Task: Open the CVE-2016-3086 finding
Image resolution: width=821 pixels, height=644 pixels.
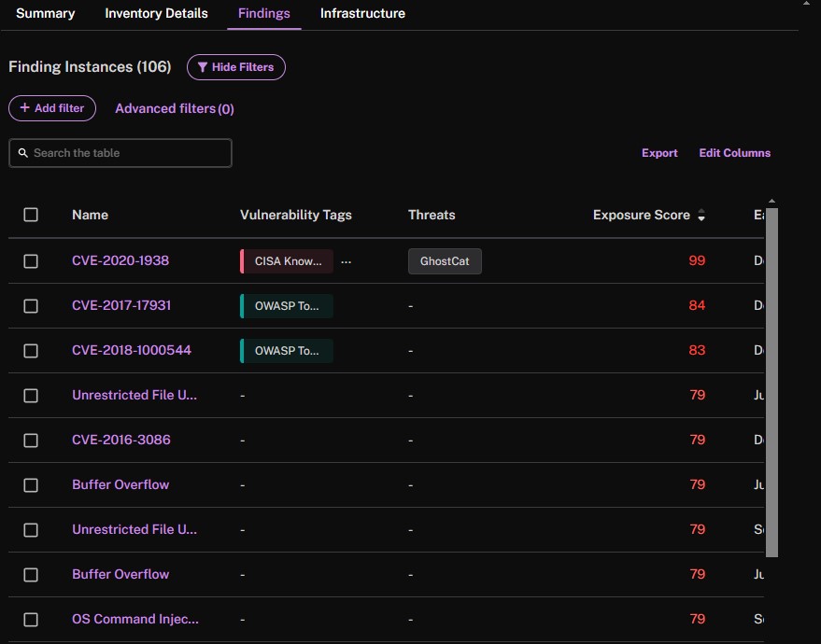Action: coord(120,440)
